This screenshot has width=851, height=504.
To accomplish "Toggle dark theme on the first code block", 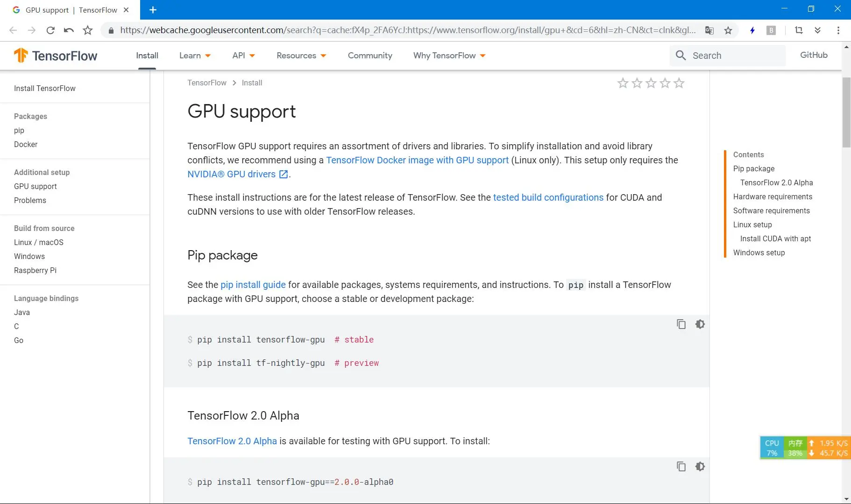I will click(x=700, y=324).
